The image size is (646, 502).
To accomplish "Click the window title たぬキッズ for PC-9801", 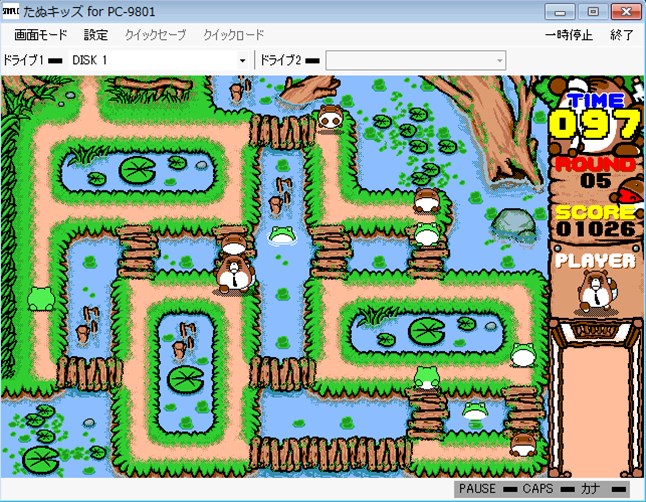I will (x=89, y=12).
